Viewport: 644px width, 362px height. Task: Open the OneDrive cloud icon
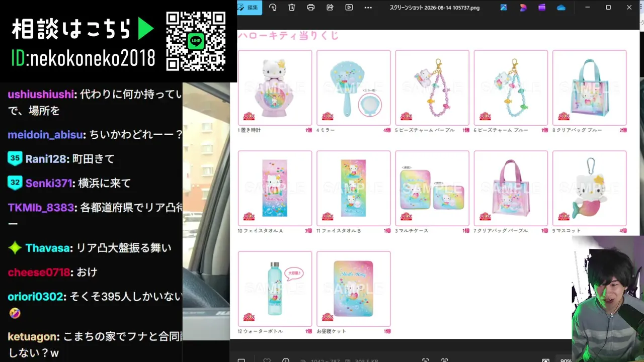(x=561, y=8)
